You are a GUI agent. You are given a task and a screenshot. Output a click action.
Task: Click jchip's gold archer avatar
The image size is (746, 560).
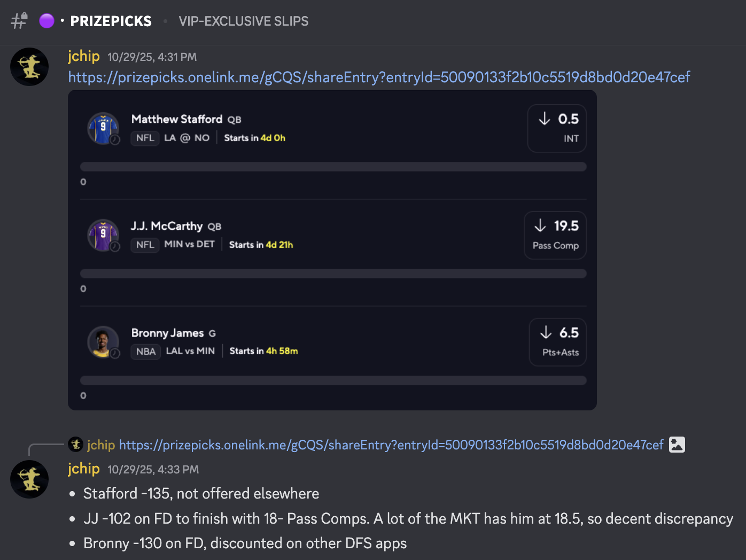[29, 67]
